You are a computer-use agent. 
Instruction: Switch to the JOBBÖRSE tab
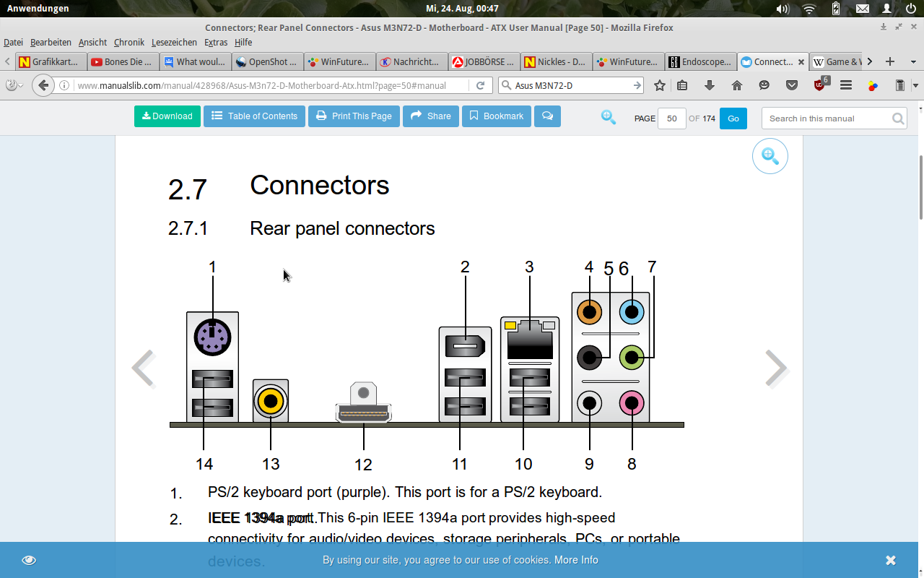484,61
